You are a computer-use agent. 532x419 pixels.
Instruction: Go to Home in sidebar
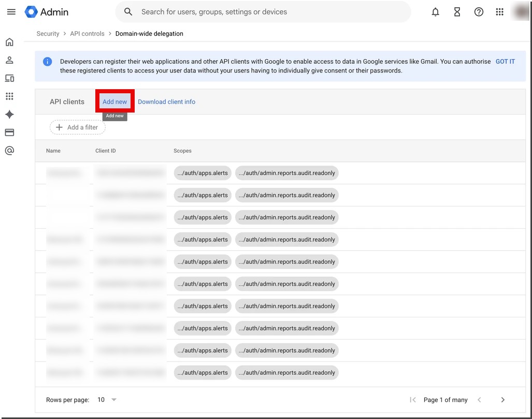point(9,42)
